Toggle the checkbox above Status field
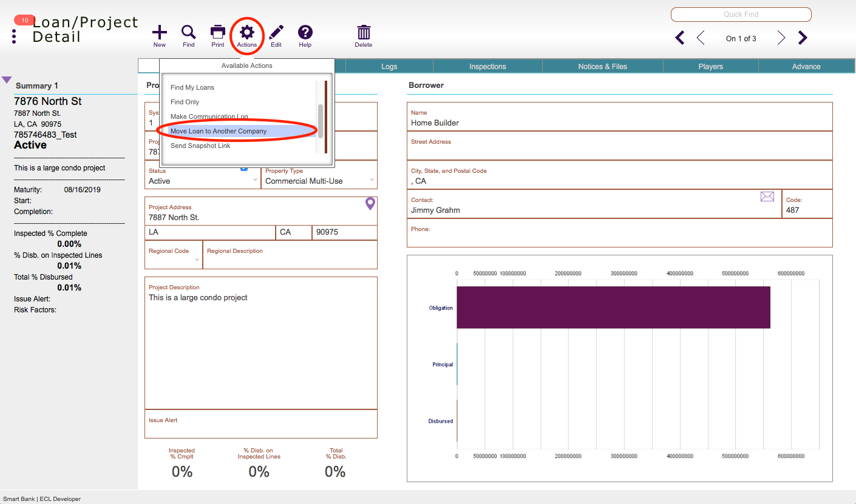The image size is (856, 504). [244, 169]
